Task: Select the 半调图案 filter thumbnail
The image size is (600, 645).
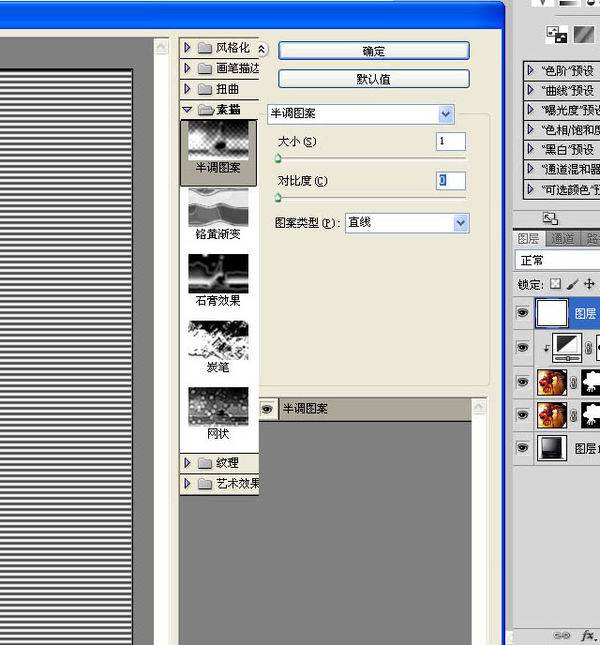Action: (218, 153)
